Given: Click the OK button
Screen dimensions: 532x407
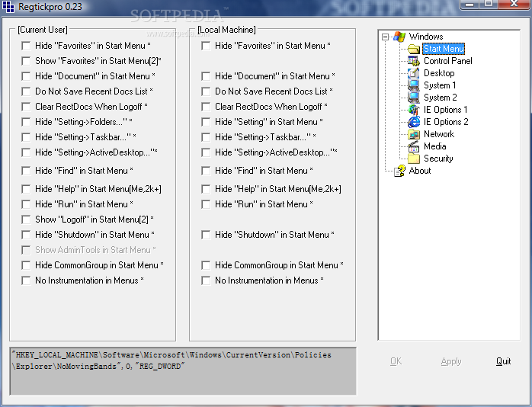Looking at the screenshot, I should point(396,361).
